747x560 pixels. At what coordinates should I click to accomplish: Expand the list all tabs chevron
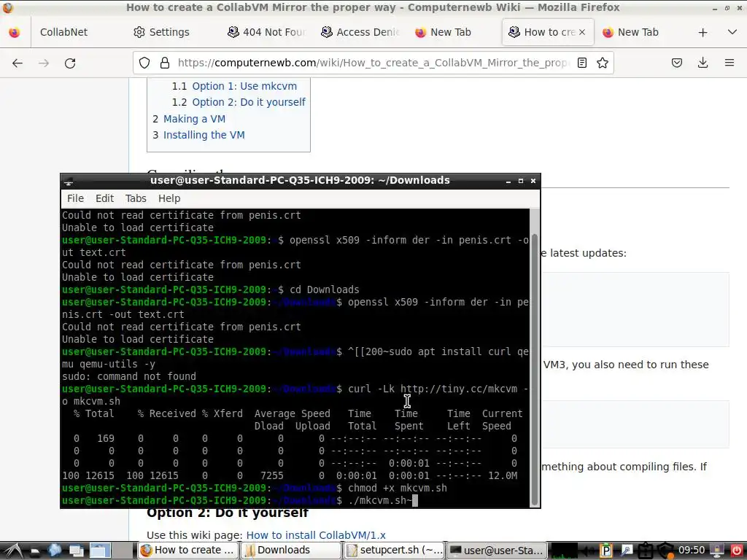732,32
